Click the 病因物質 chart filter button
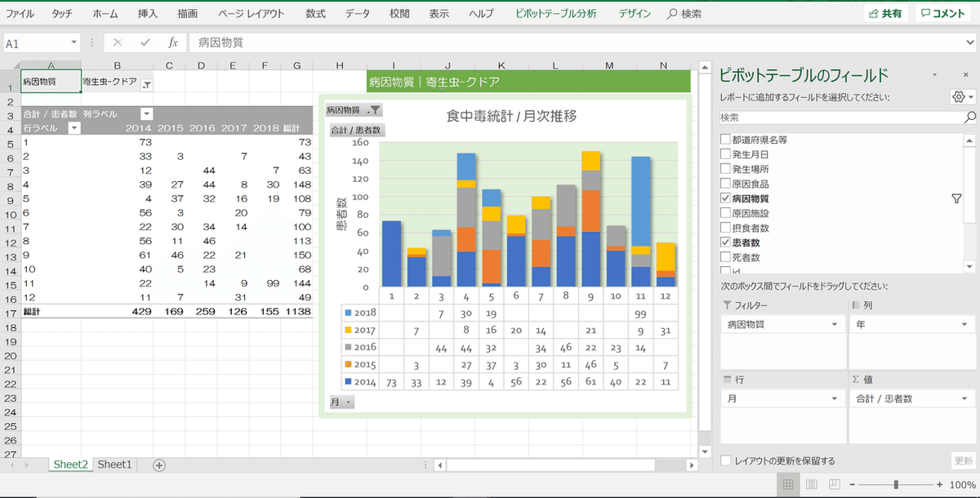The image size is (980, 498). 354,110
